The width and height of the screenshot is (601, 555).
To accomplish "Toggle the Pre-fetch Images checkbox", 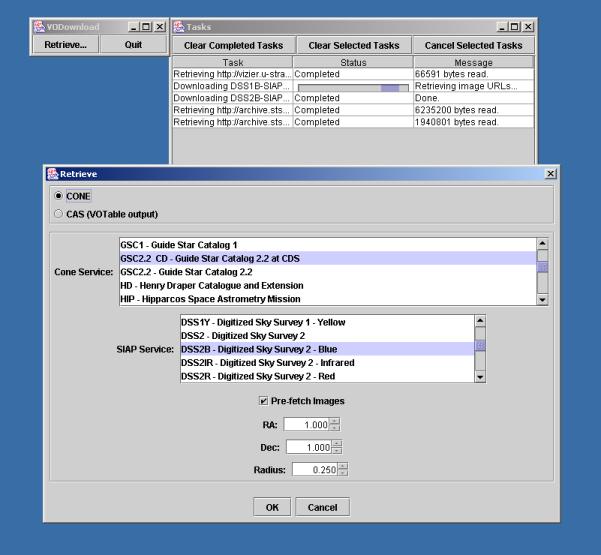I will (263, 401).
